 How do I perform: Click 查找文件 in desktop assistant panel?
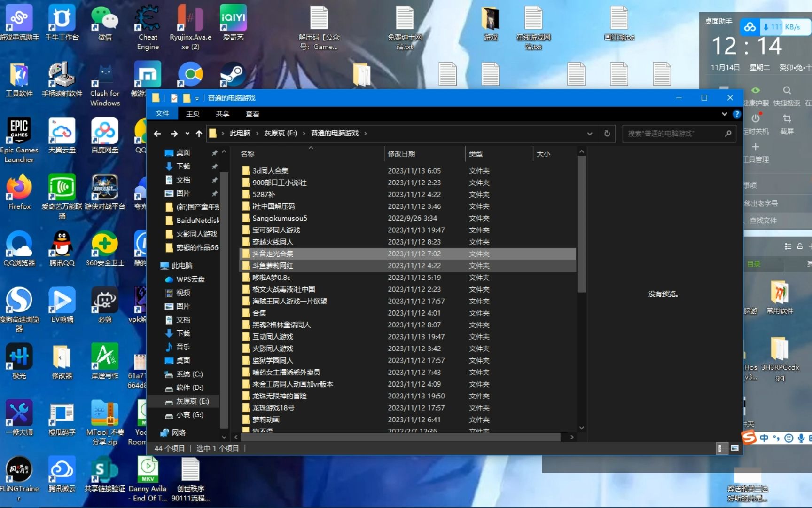point(763,220)
